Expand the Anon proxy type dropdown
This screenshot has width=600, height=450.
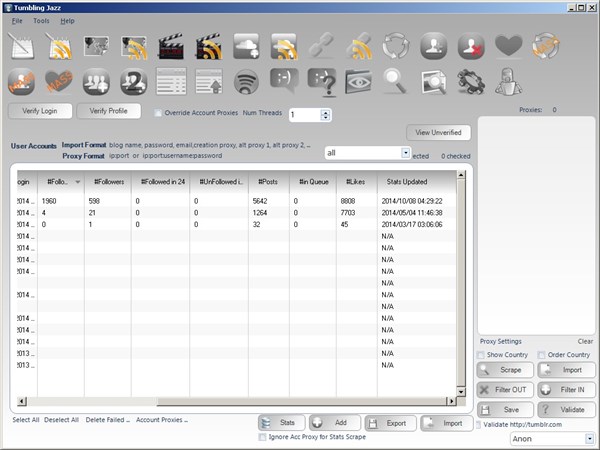[x=590, y=439]
